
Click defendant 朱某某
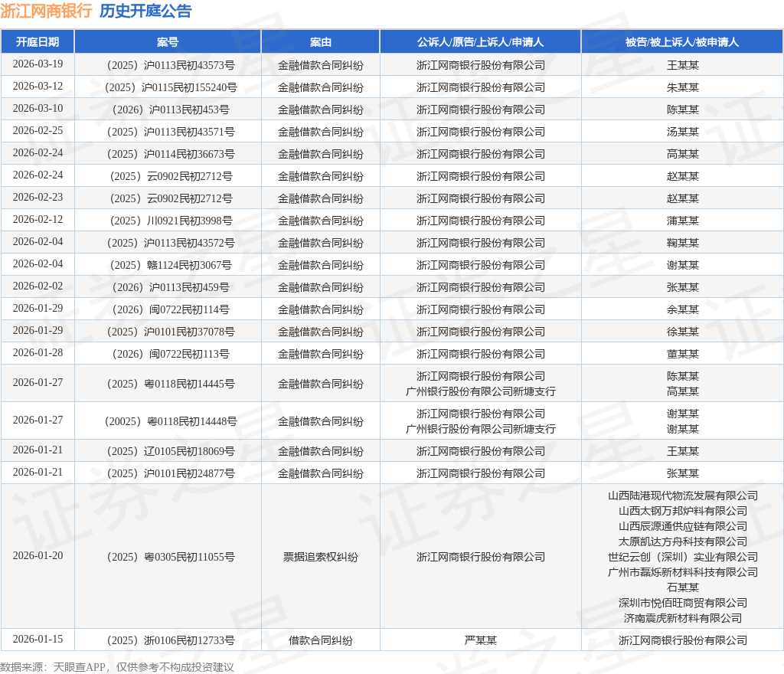pyautogui.click(x=682, y=87)
